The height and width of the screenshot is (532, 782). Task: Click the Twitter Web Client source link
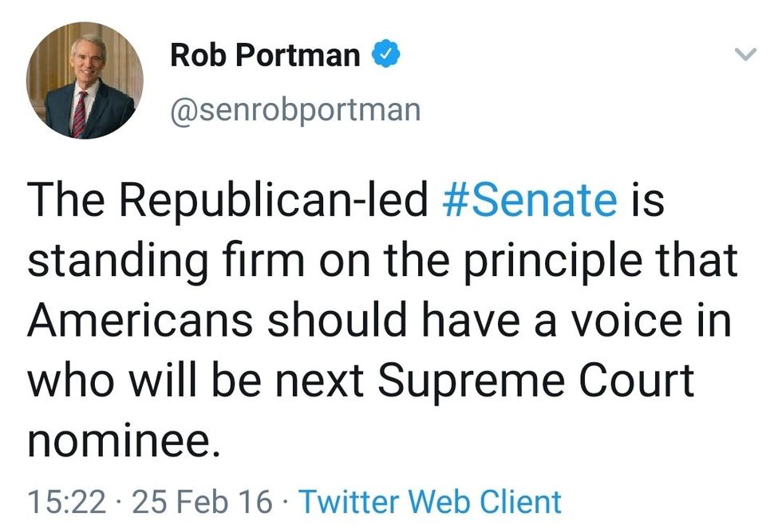430,502
